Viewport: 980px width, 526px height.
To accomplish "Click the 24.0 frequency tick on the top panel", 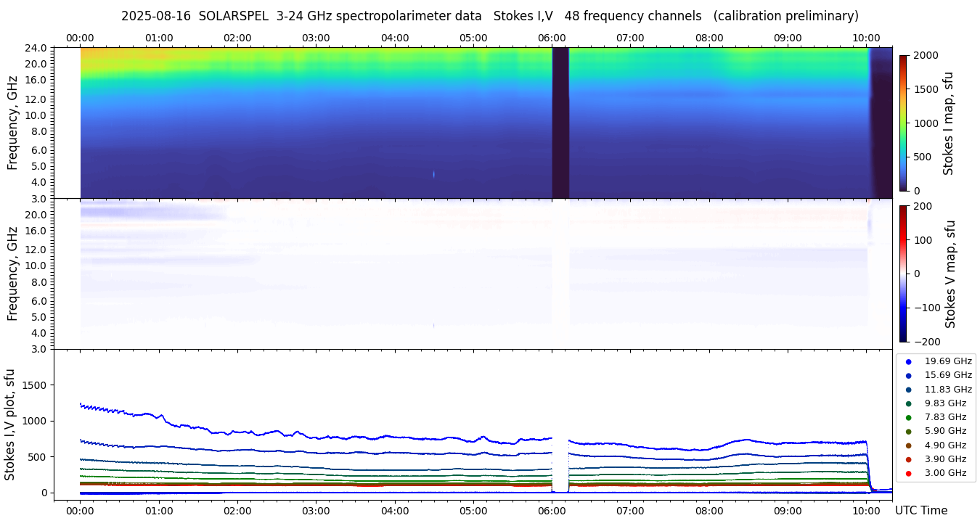I will coord(38,48).
